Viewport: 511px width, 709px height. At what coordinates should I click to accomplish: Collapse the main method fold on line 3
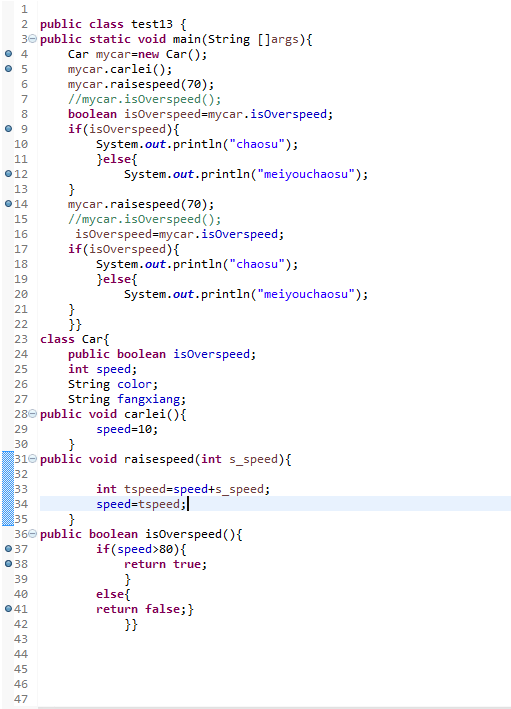33,39
